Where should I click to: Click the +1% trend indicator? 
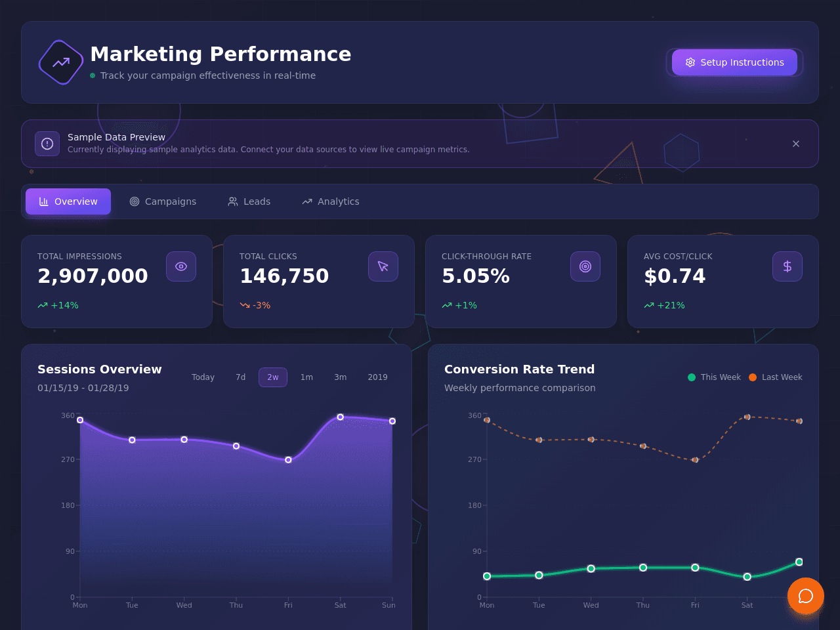click(x=459, y=305)
